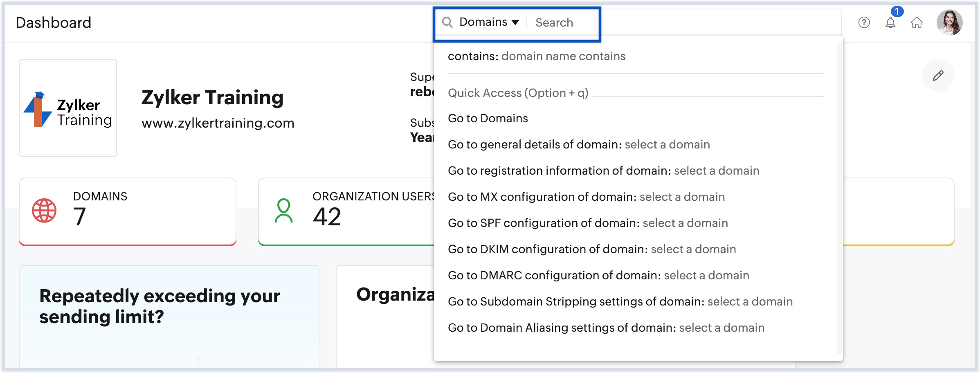This screenshot has width=980, height=373.
Task: Select 'contains: domain name contains' suggestion
Action: click(536, 56)
